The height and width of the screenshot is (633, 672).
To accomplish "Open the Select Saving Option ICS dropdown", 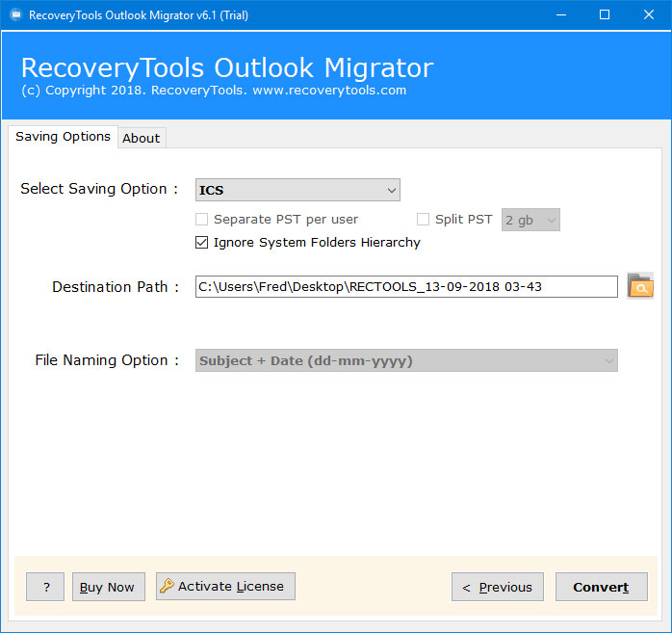I will pos(297,190).
